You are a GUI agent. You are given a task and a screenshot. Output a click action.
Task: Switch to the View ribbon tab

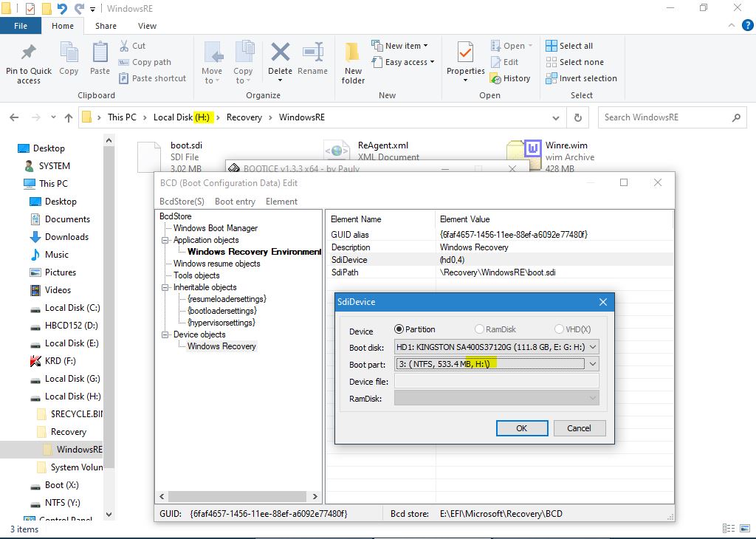147,26
